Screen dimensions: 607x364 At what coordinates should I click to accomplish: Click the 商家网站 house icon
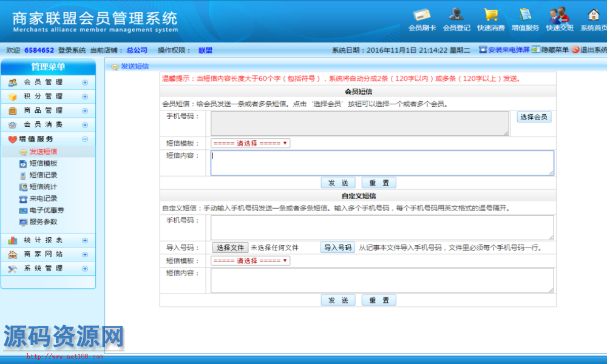pyautogui.click(x=12, y=255)
